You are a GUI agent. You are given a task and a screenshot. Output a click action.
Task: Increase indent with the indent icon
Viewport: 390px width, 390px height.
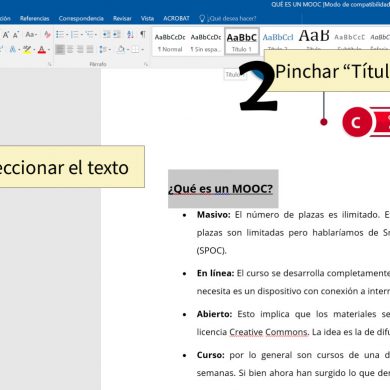pos(117,34)
